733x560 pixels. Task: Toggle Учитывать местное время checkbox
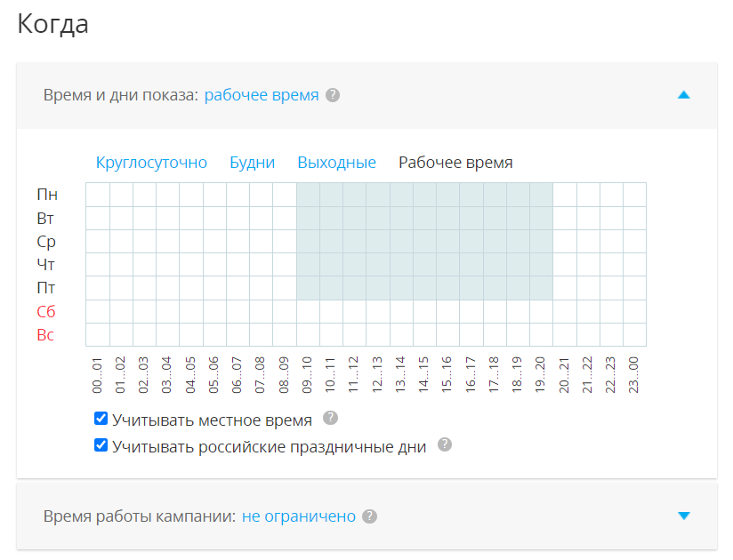[101, 419]
